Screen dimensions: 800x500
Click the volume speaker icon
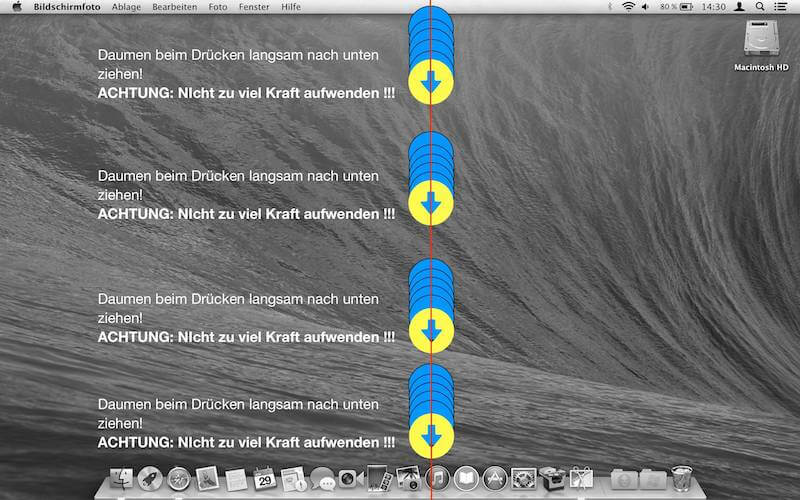click(645, 7)
